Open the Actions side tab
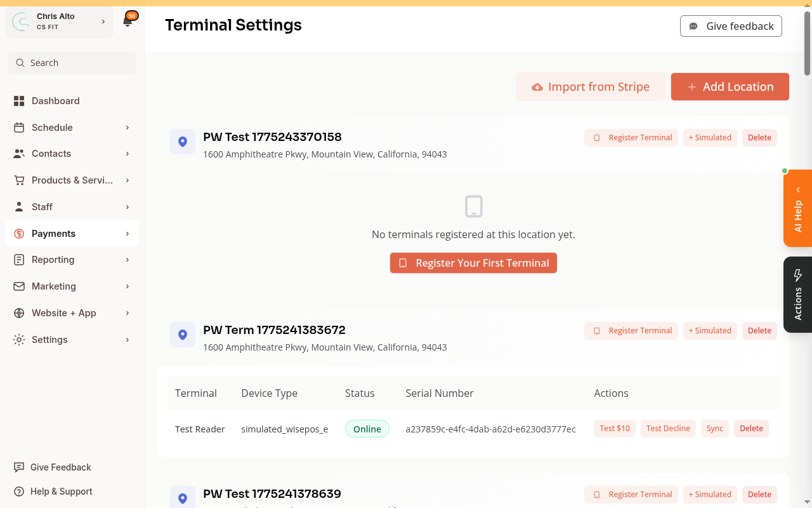Viewport: 812px width, 508px height. click(798, 295)
